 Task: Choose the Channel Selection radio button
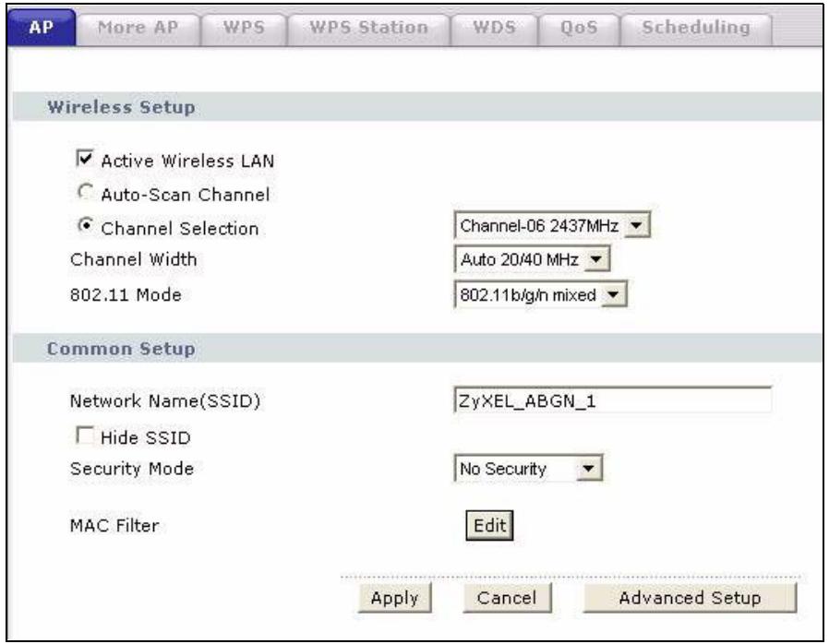pyautogui.click(x=85, y=226)
